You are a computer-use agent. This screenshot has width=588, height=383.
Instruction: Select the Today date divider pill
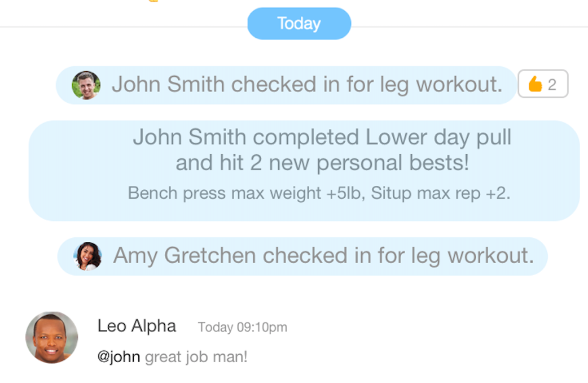pos(299,23)
